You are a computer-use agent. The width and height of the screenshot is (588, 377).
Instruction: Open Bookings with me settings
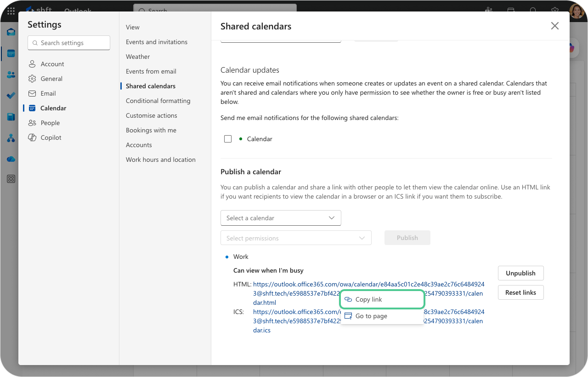pos(151,130)
